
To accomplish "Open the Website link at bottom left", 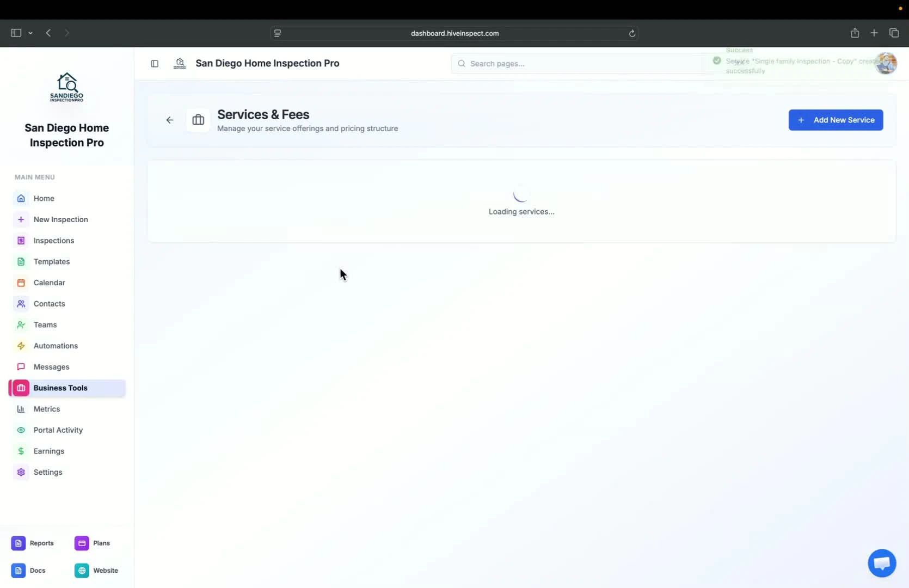I will 97,570.
